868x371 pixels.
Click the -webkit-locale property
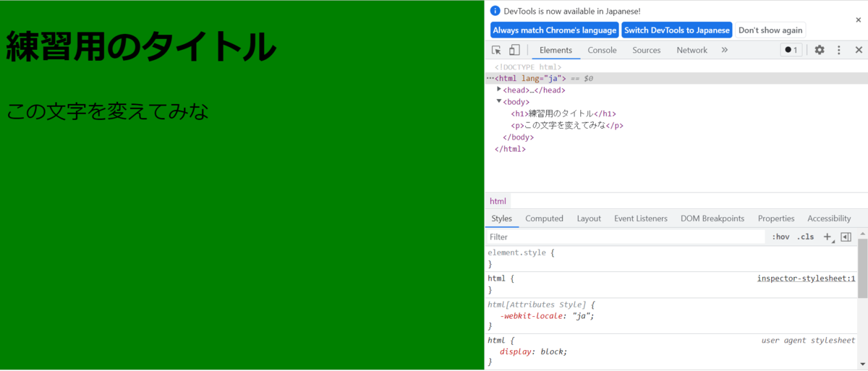click(530, 315)
